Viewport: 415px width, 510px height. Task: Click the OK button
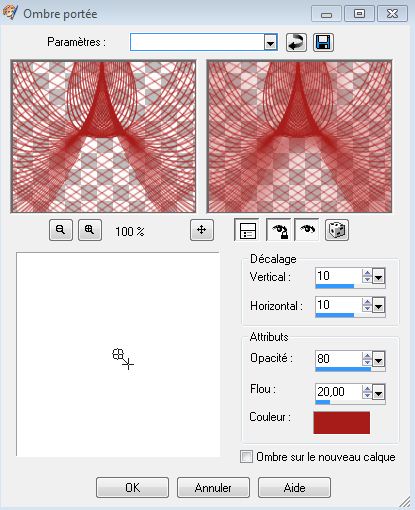tap(132, 488)
